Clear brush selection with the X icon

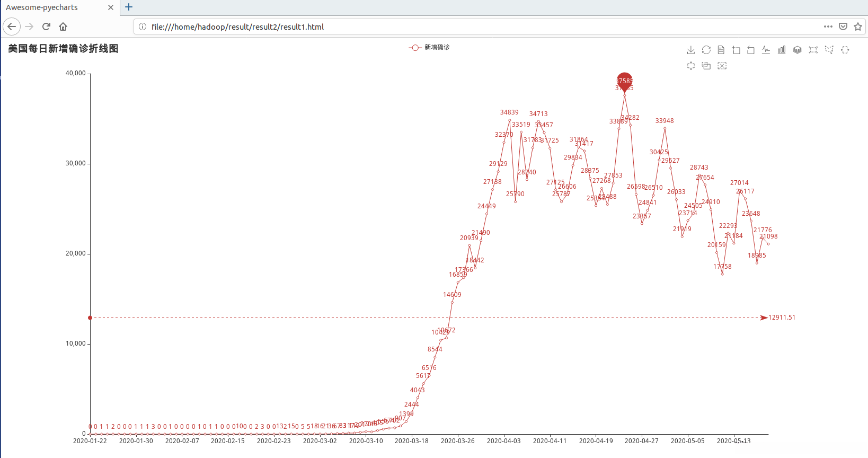pos(722,66)
